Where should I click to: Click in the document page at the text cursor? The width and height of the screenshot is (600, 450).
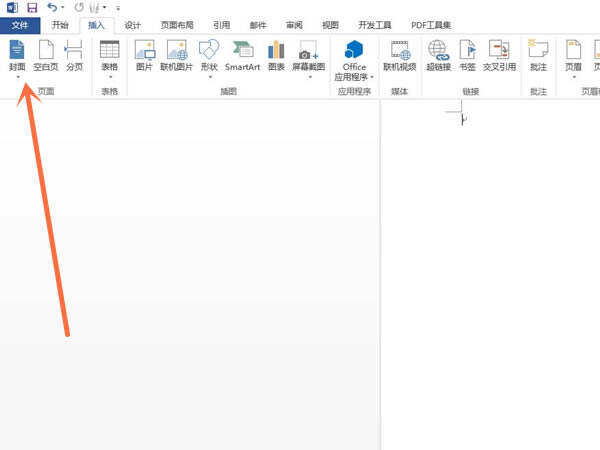[x=462, y=118]
